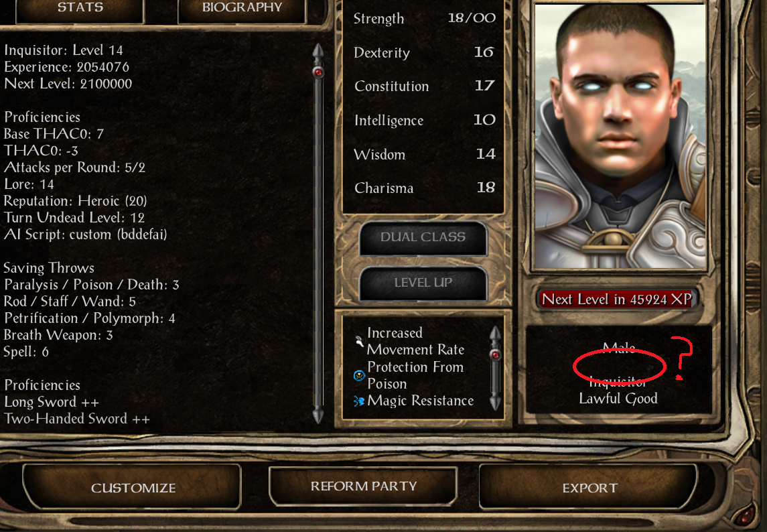
Task: Click the red gem in the bottom-right corner
Action: coord(746,515)
